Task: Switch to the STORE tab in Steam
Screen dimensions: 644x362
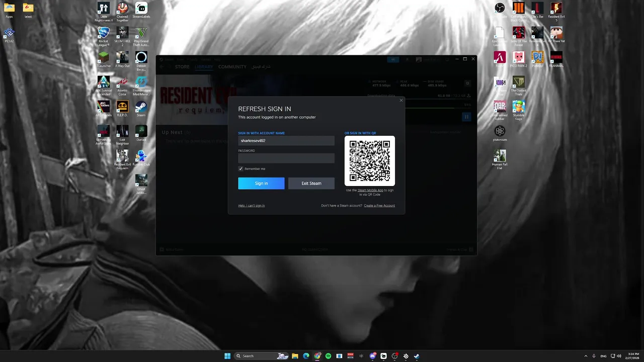Action: click(x=182, y=67)
